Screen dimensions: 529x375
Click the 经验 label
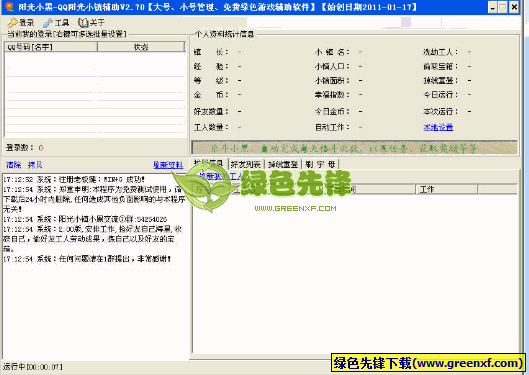click(x=211, y=66)
